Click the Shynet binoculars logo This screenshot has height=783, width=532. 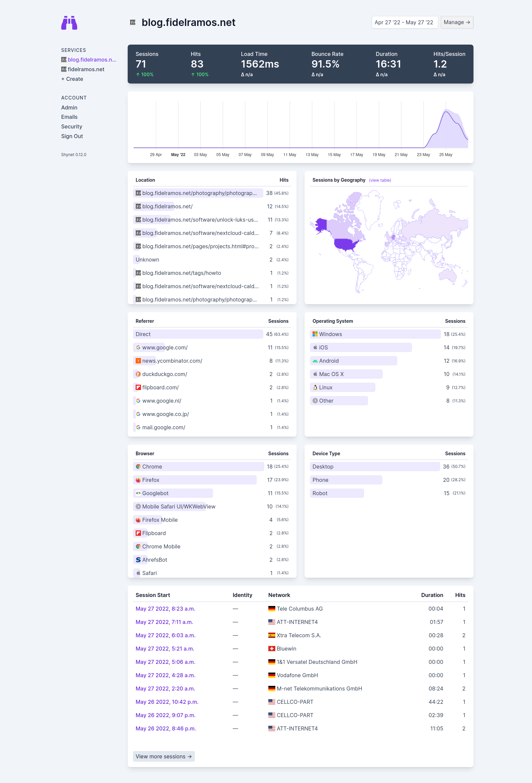tap(69, 23)
